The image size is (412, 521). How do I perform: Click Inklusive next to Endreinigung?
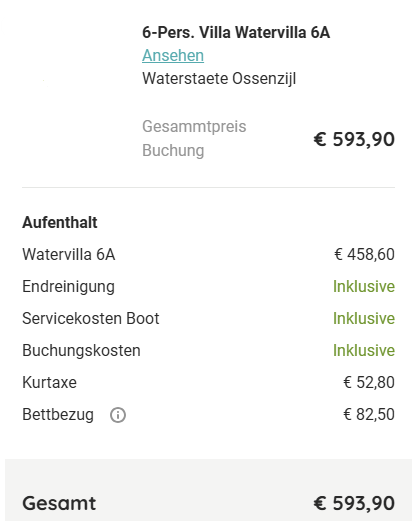coord(364,286)
